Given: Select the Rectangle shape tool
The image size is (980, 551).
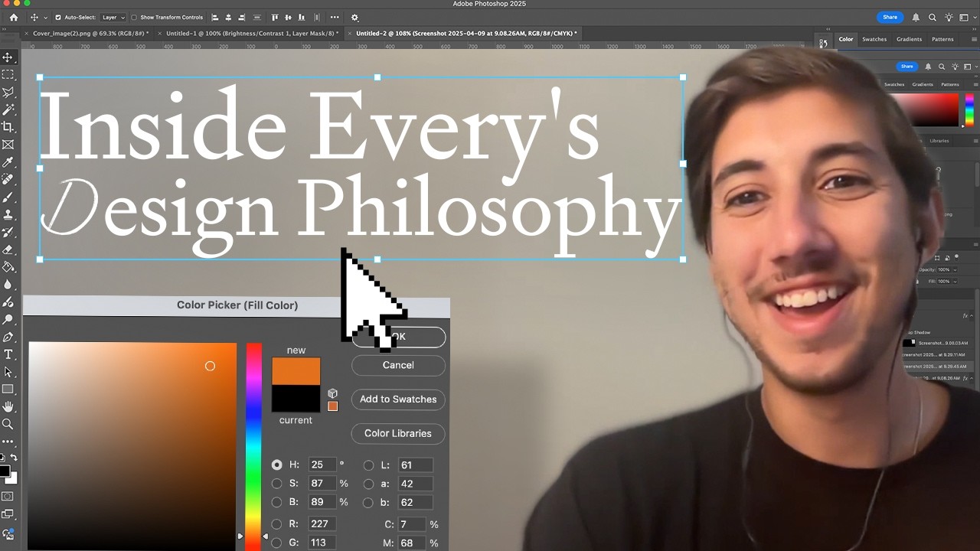Looking at the screenshot, I should (8, 389).
